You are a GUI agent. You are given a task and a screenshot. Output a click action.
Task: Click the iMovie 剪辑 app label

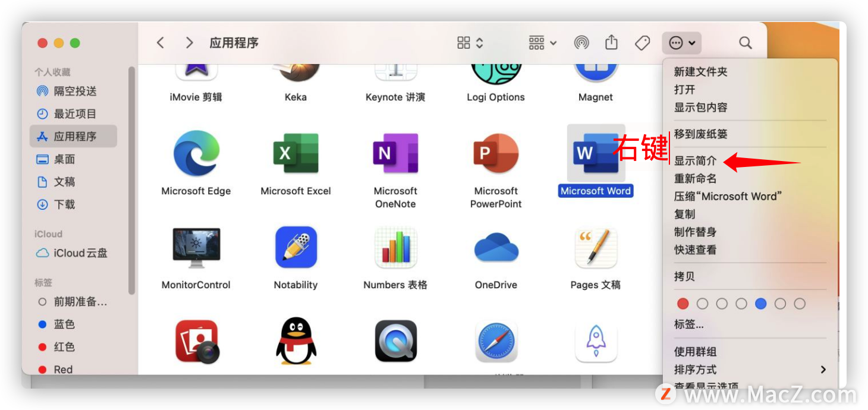(196, 97)
